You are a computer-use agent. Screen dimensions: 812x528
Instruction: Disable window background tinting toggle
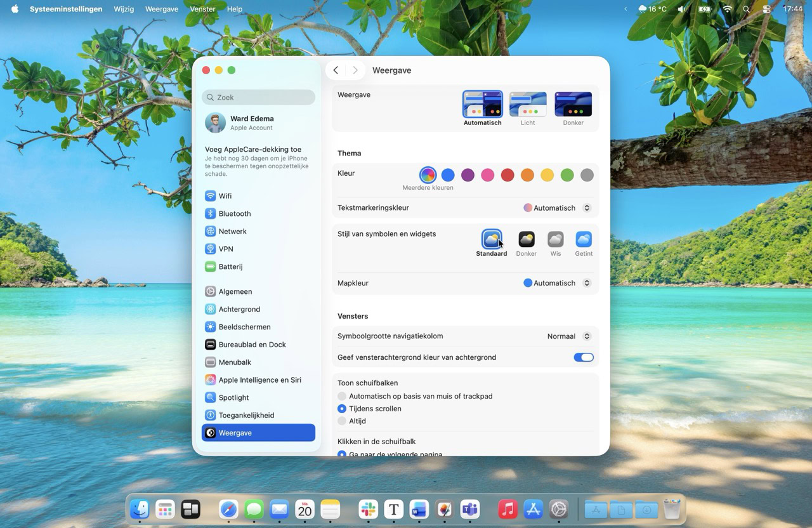tap(583, 357)
